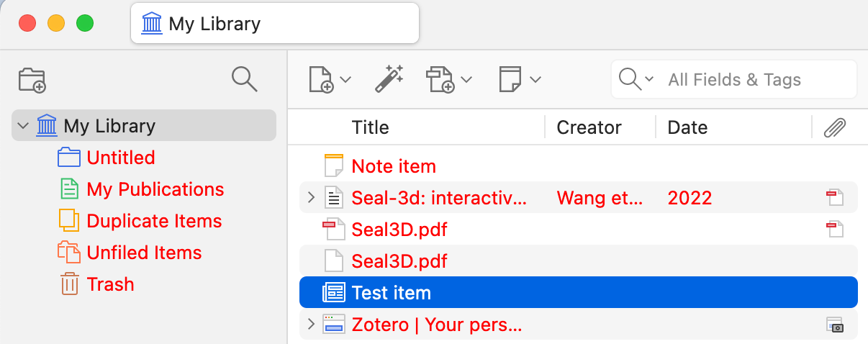Click the snapshot icon on Zotero webpage row
The width and height of the screenshot is (868, 344).
coord(834,325)
